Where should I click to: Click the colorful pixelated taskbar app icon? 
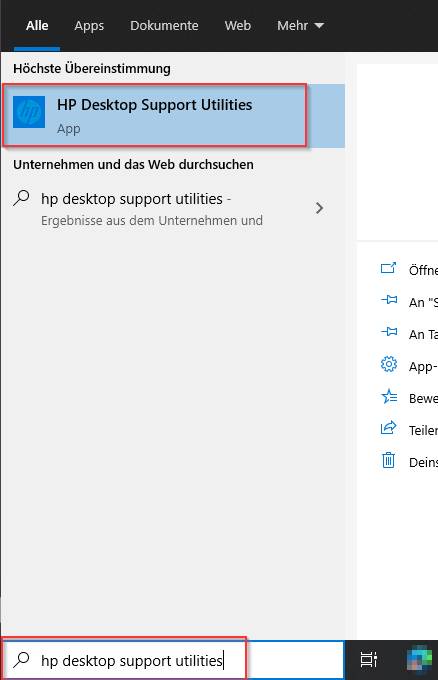tap(419, 660)
